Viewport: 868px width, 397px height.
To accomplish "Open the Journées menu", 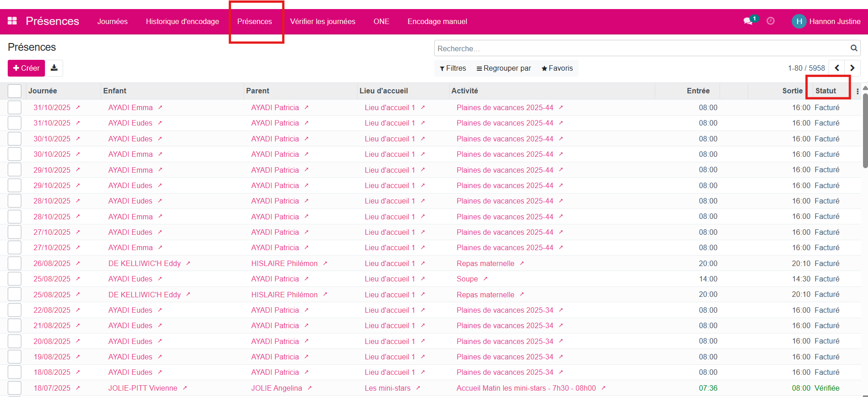I will [x=113, y=21].
